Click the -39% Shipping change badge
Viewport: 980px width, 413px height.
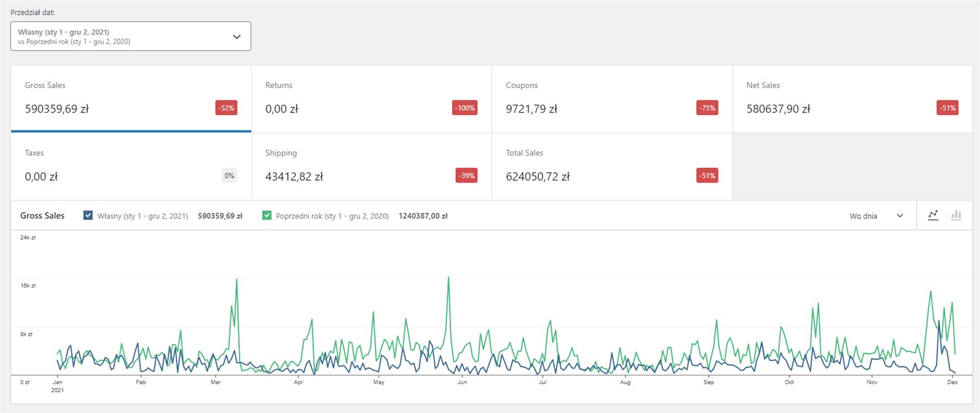(x=467, y=176)
